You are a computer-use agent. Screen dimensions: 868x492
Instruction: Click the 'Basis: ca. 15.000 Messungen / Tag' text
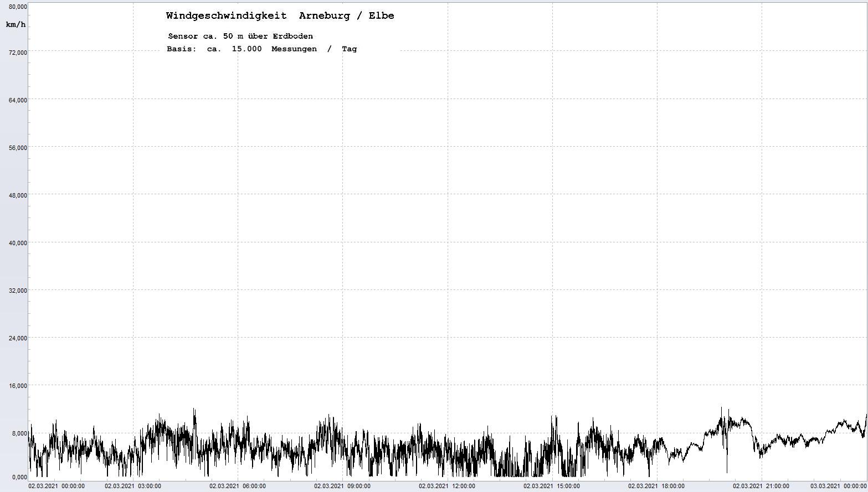(261, 49)
